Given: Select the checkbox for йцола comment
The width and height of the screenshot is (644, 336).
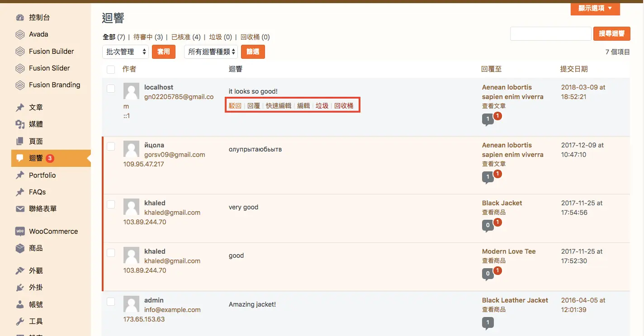Looking at the screenshot, I should coord(111,147).
